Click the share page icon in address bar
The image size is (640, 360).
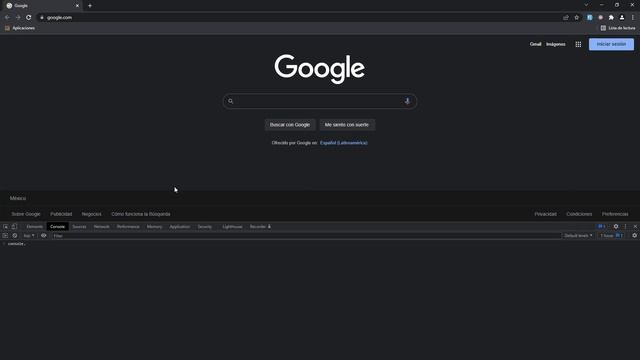click(x=566, y=18)
